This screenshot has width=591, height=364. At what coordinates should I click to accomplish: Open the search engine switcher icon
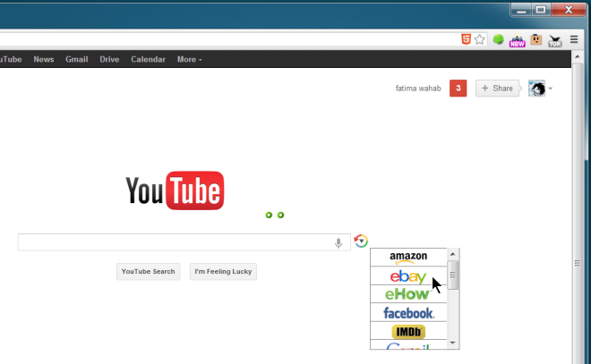click(361, 241)
